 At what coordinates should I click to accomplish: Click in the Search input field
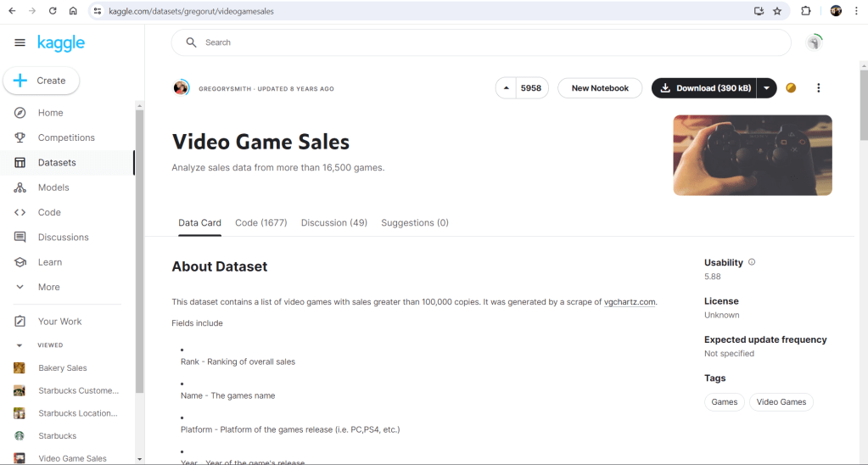(x=492, y=42)
